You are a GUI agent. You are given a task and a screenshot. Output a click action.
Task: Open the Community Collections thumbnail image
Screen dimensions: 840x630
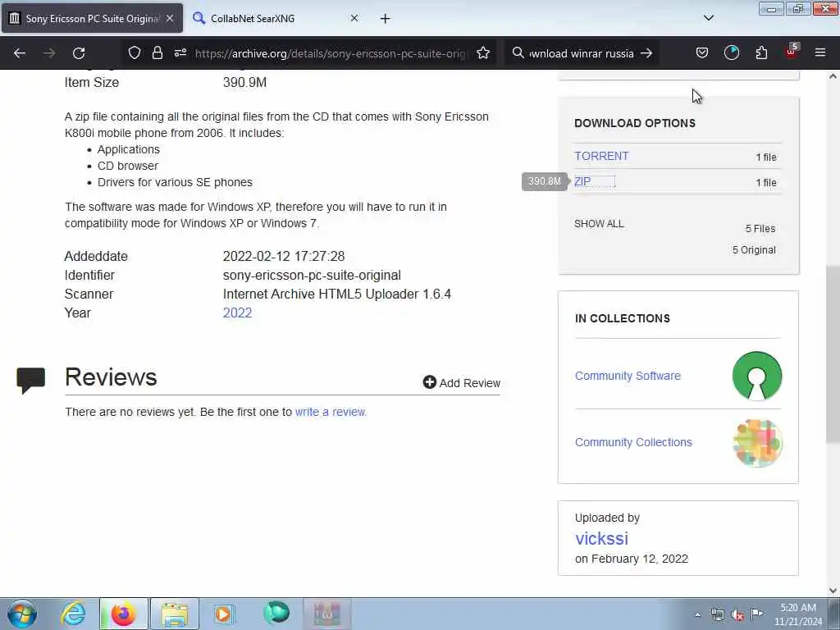pyautogui.click(x=757, y=443)
